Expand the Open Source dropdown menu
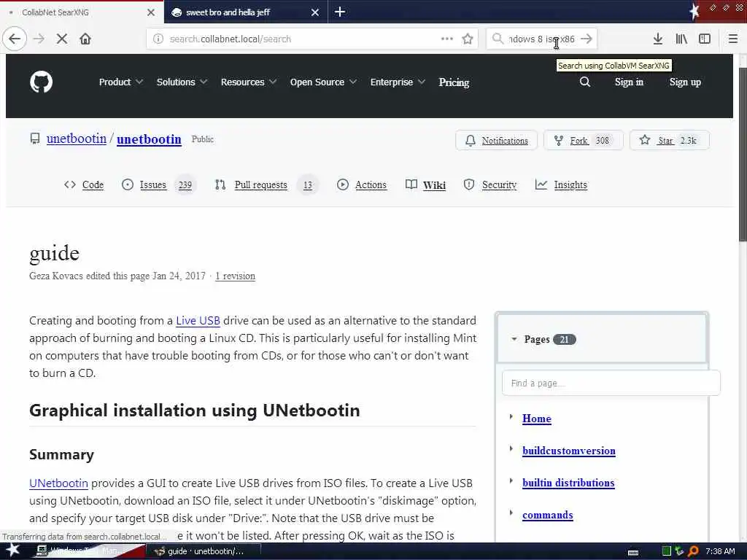This screenshot has height=560, width=747. (323, 82)
